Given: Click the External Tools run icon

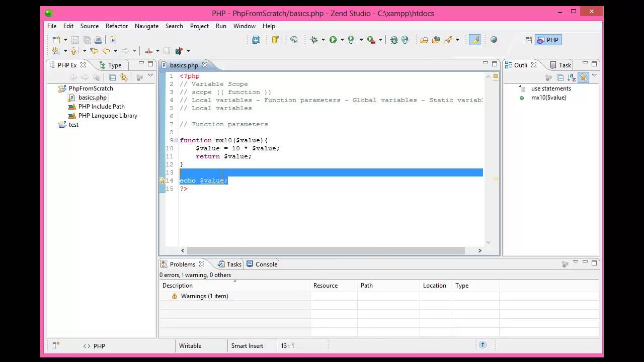Looking at the screenshot, I should tap(371, 40).
